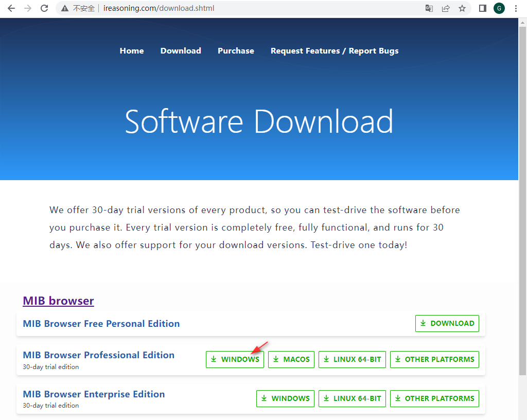Open the browser side panel icon
Viewport: 527px width, 420px height.
pyautogui.click(x=483, y=8)
